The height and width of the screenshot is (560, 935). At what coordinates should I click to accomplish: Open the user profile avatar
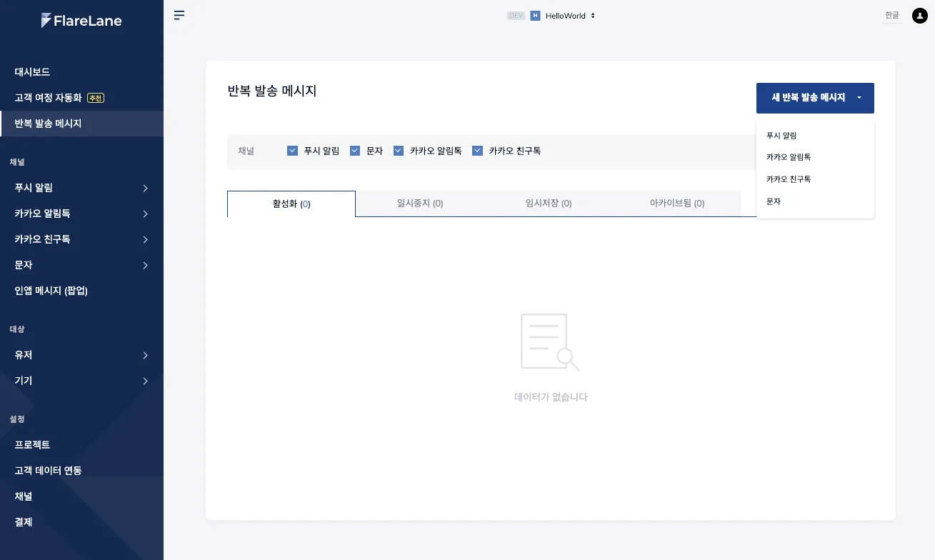pos(919,16)
